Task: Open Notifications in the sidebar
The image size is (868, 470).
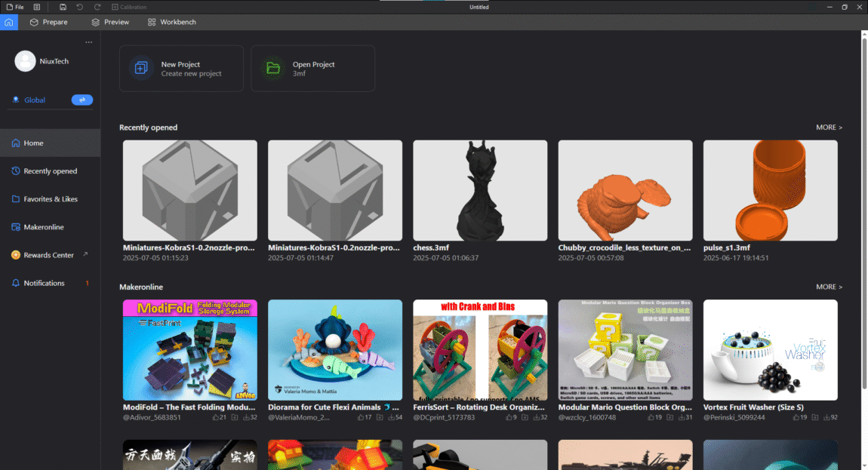Action: (x=50, y=283)
